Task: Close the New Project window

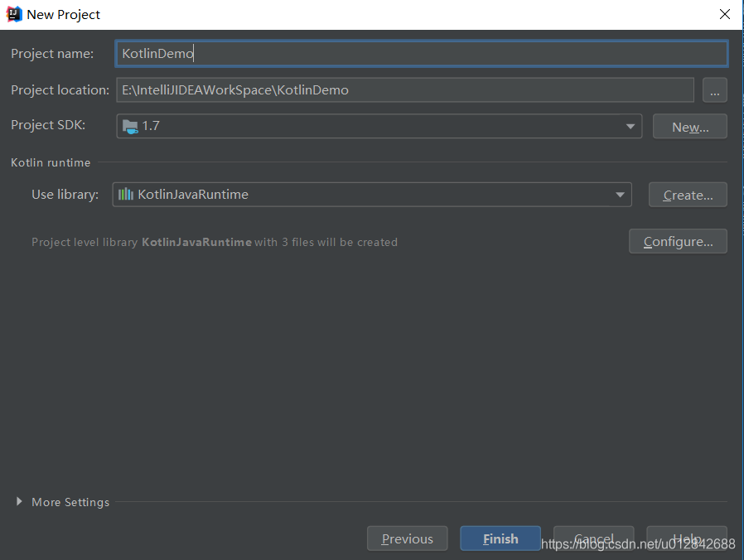Action: click(725, 14)
